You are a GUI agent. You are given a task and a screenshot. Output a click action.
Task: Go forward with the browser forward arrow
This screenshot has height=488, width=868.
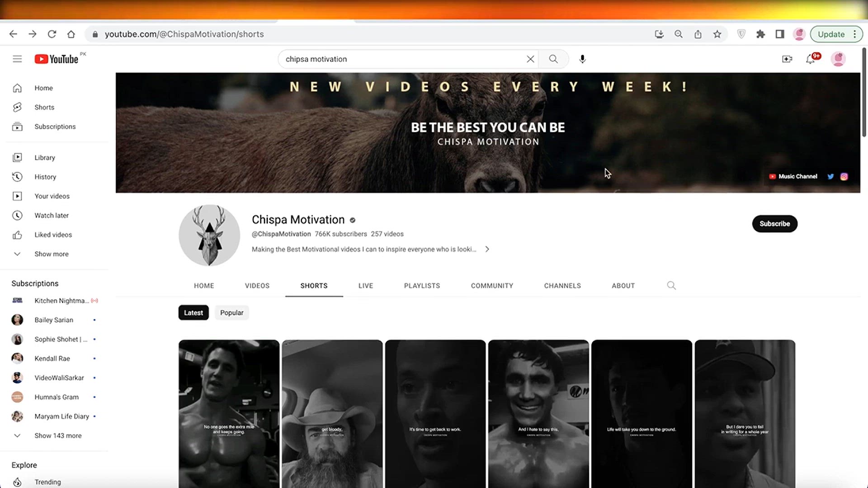pos(33,34)
